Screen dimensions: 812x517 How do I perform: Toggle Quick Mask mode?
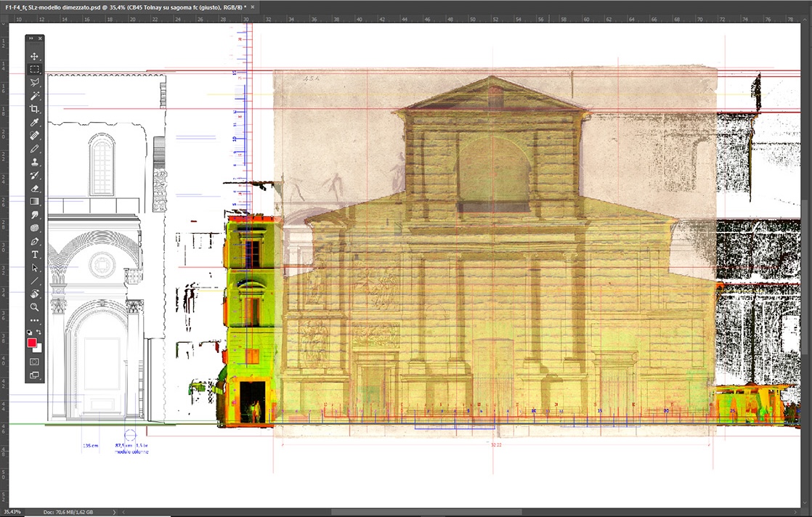click(34, 361)
